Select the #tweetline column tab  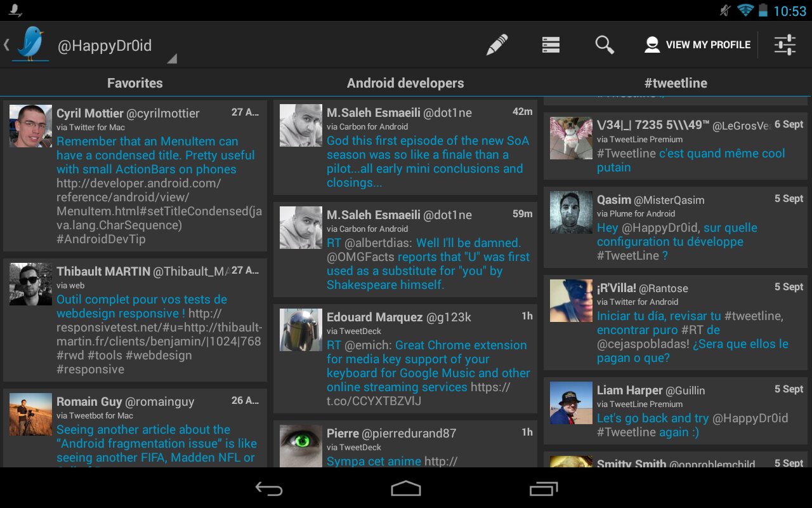676,83
